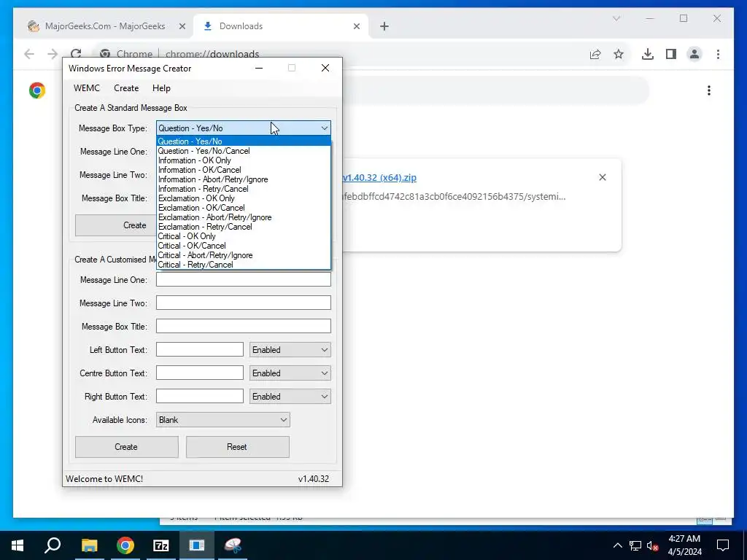Expand Left Button Enabled dropdown
The image size is (747, 560).
[x=290, y=350]
